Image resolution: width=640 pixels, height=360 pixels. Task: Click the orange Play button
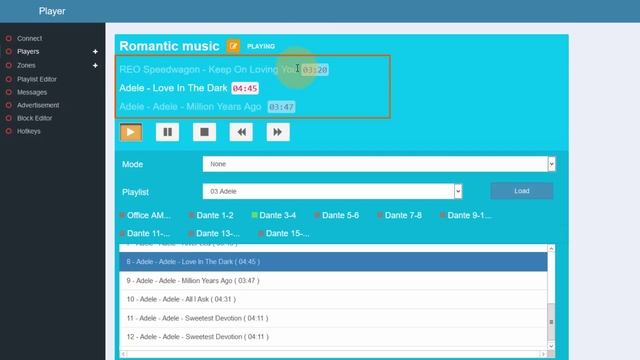(x=131, y=132)
